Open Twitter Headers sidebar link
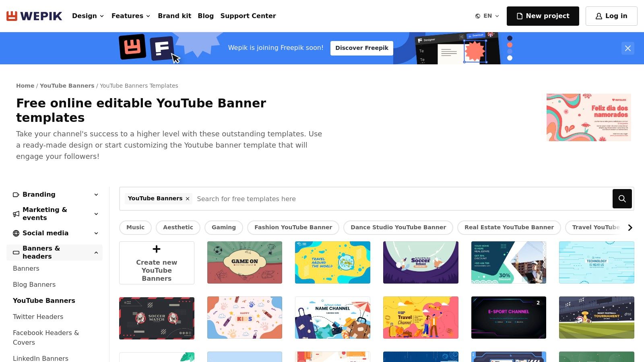644x362 pixels. tap(38, 317)
